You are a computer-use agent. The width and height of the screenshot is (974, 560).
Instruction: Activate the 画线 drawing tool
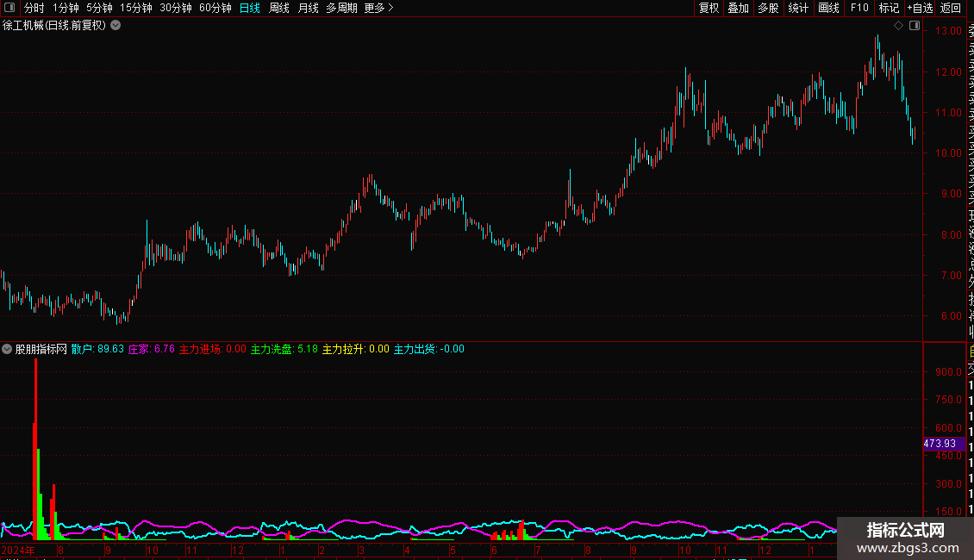tap(828, 8)
